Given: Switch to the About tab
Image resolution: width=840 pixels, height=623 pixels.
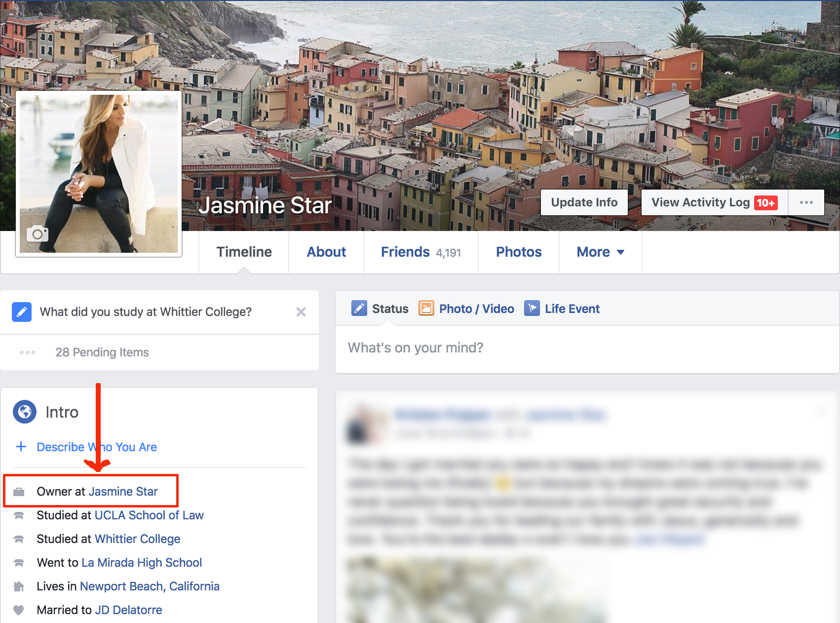Looking at the screenshot, I should click(326, 252).
